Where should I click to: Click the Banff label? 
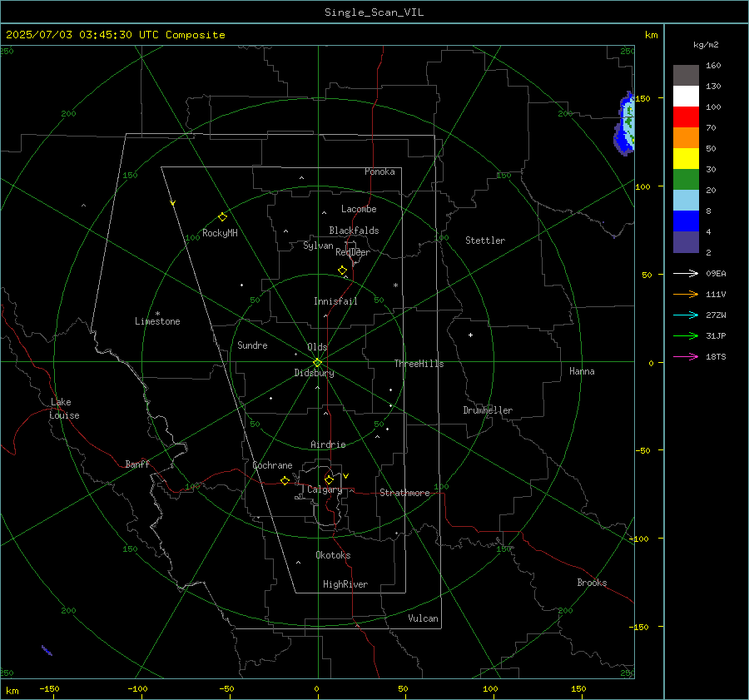coord(137,464)
